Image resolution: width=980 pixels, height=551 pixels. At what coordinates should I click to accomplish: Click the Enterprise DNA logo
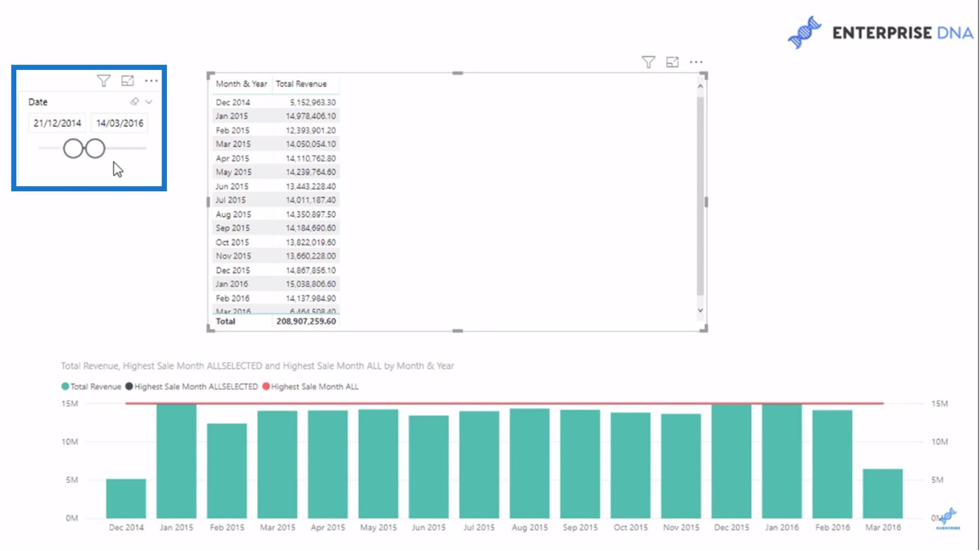point(880,33)
